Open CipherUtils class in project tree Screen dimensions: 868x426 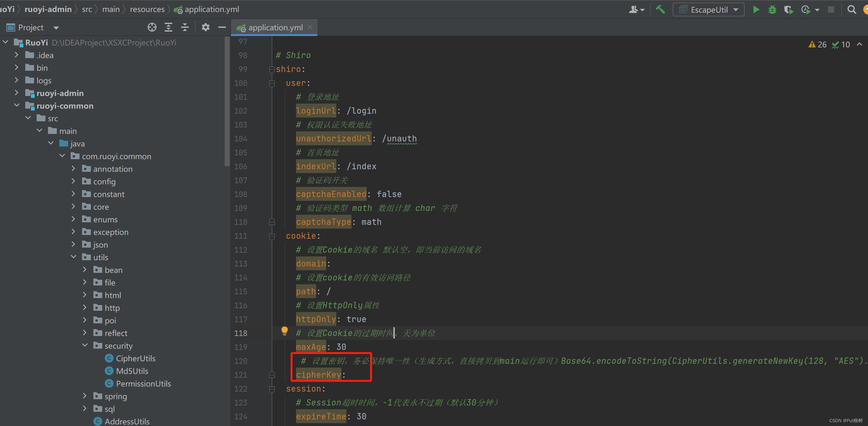tap(135, 358)
